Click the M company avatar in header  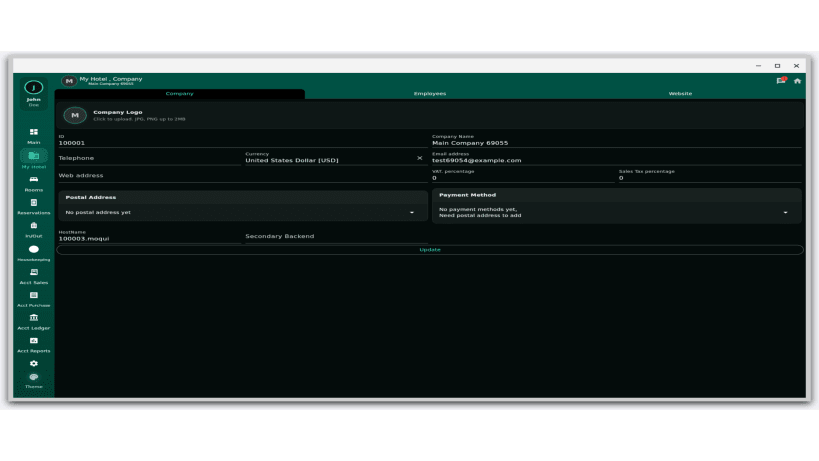[69, 81]
